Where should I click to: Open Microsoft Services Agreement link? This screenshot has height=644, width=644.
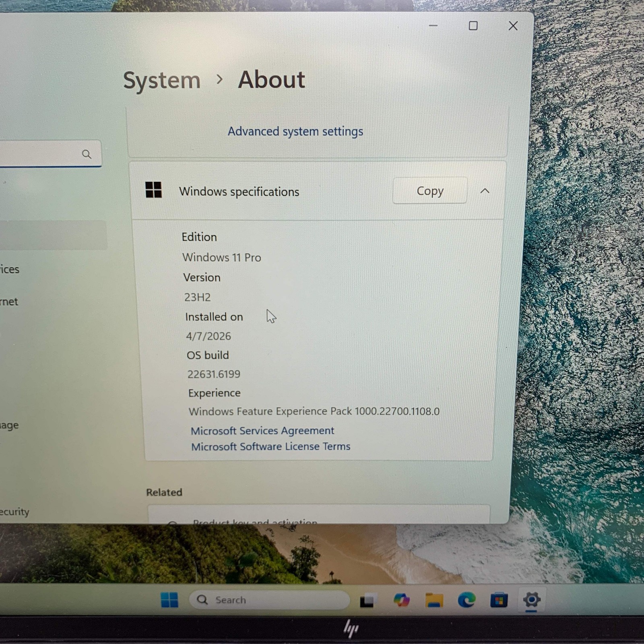[x=262, y=431]
